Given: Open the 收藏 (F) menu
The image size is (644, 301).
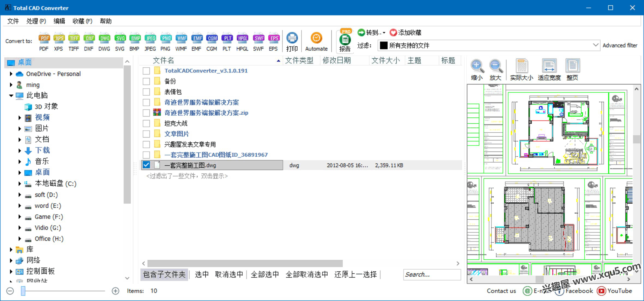Looking at the screenshot, I should point(82,21).
